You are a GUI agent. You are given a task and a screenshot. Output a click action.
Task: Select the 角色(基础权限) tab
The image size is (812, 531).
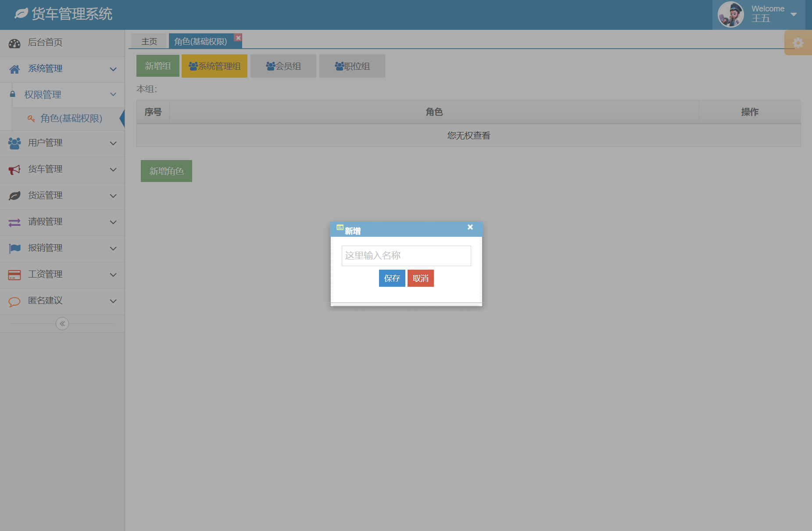pos(200,41)
